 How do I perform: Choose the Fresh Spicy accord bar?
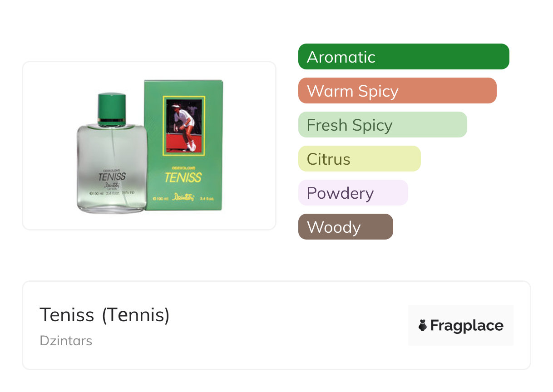[382, 125]
